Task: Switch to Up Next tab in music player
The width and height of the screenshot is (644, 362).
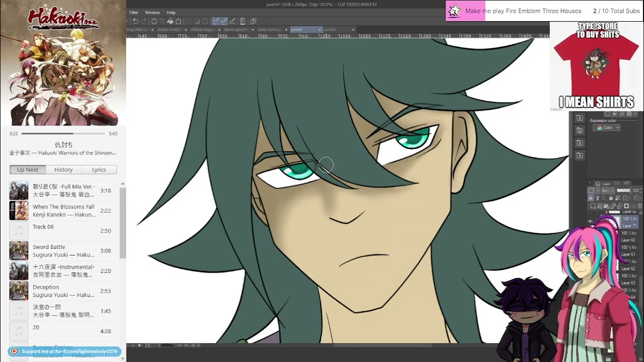Action: pyautogui.click(x=28, y=170)
